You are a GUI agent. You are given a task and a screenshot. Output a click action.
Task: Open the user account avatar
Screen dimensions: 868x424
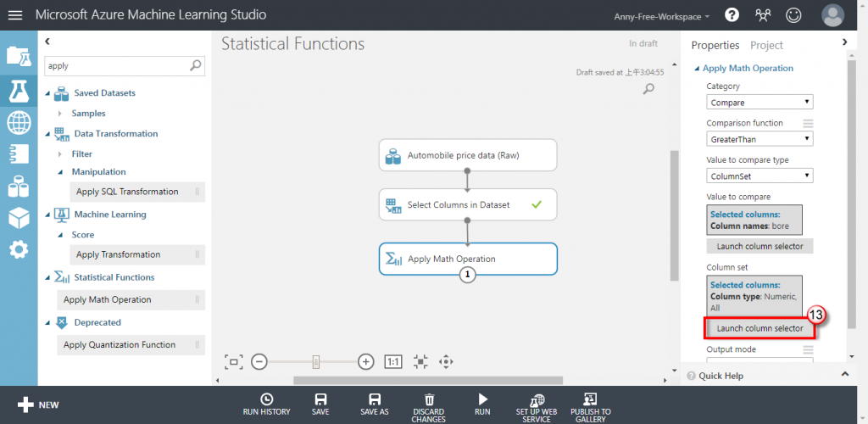(x=832, y=15)
